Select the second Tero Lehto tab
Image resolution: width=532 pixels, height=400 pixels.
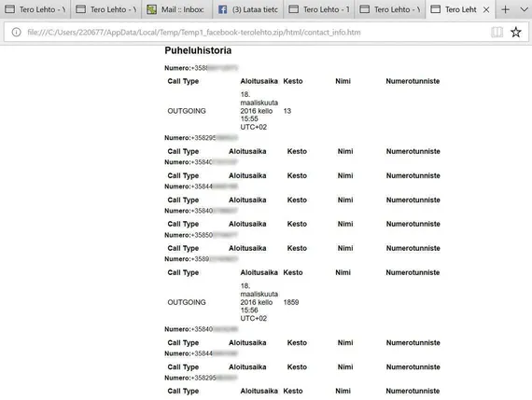105,9
